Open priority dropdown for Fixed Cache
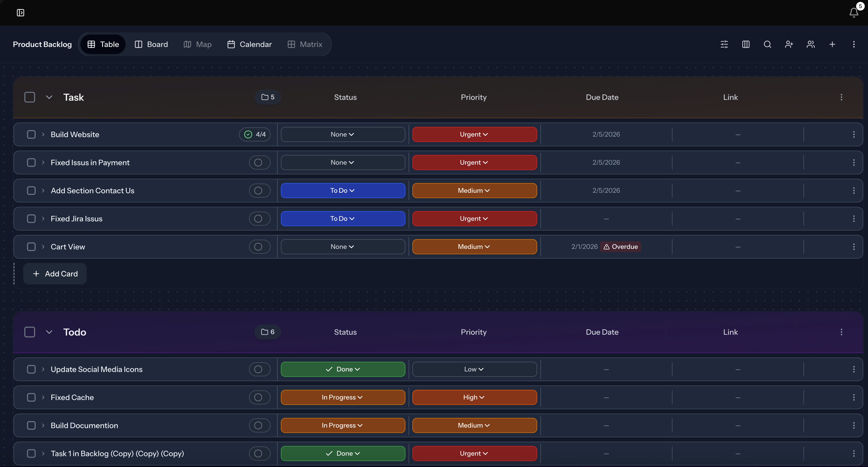 click(x=474, y=397)
